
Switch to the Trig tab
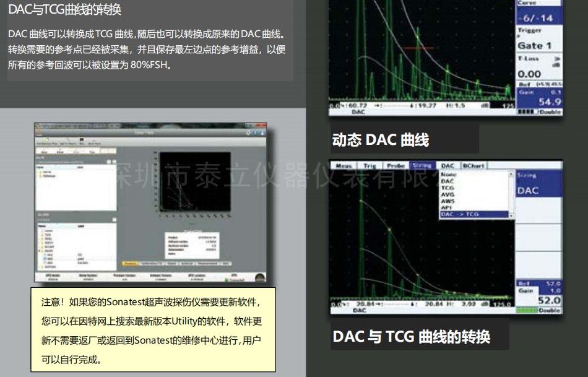[370, 166]
